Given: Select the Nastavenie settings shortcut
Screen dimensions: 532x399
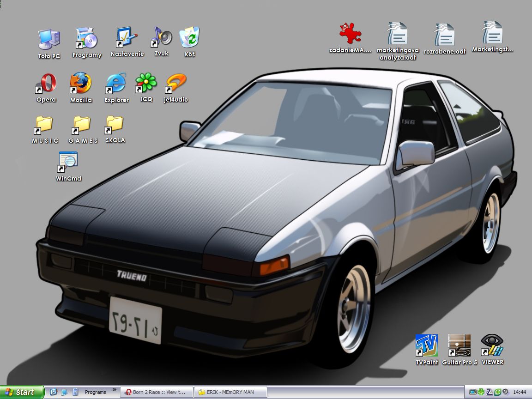Looking at the screenshot, I should click(127, 42).
